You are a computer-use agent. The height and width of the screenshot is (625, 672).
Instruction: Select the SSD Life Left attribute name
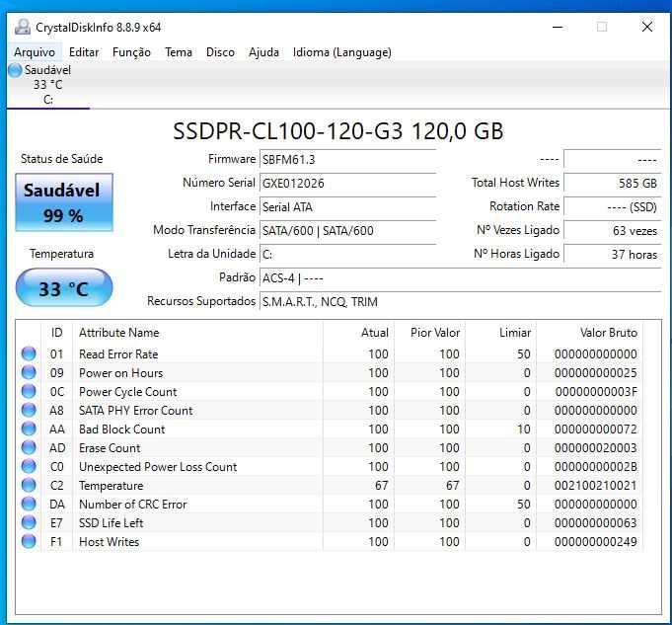[x=111, y=523]
